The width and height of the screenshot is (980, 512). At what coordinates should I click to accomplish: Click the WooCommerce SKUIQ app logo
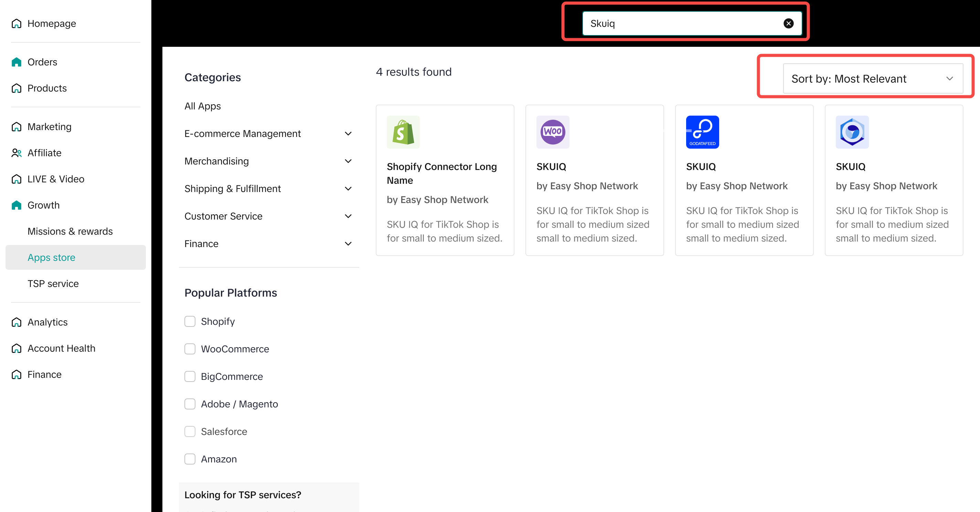pos(552,132)
